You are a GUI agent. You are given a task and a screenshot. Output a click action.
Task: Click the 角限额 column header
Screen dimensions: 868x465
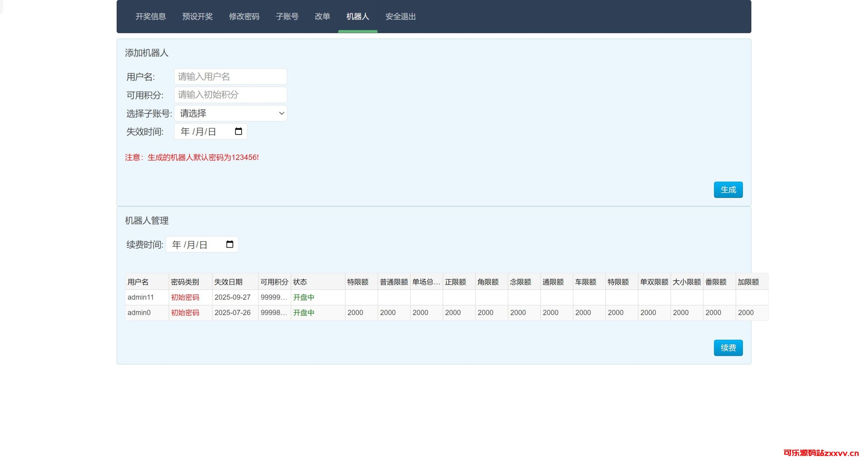pos(492,282)
